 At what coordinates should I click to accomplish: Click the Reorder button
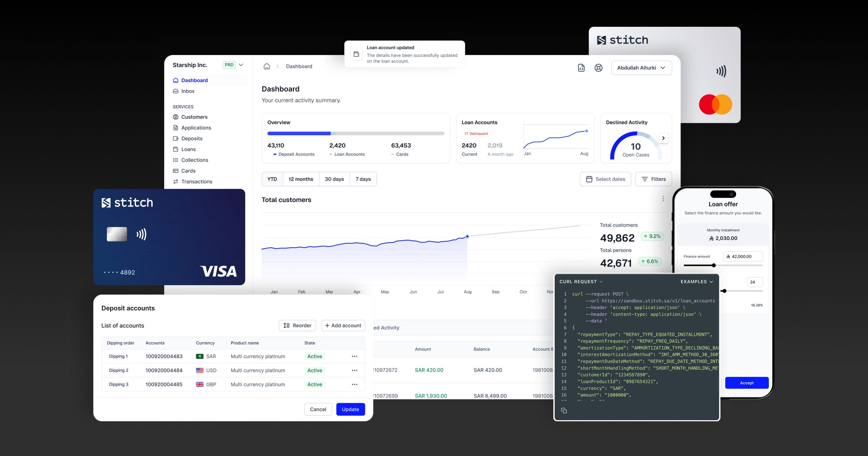[x=297, y=326]
